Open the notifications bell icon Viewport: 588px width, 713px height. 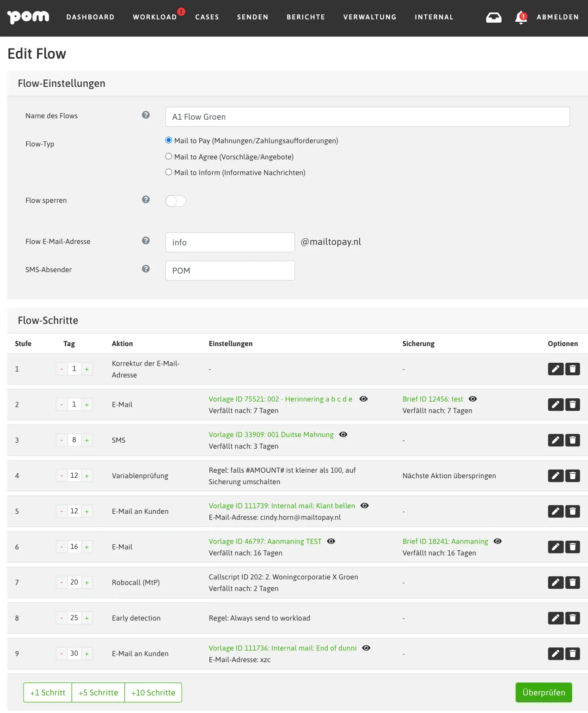pos(521,17)
